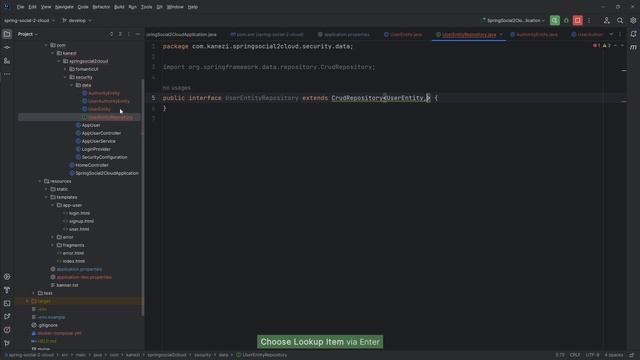Open the Terminal tool window icon

click(7, 303)
